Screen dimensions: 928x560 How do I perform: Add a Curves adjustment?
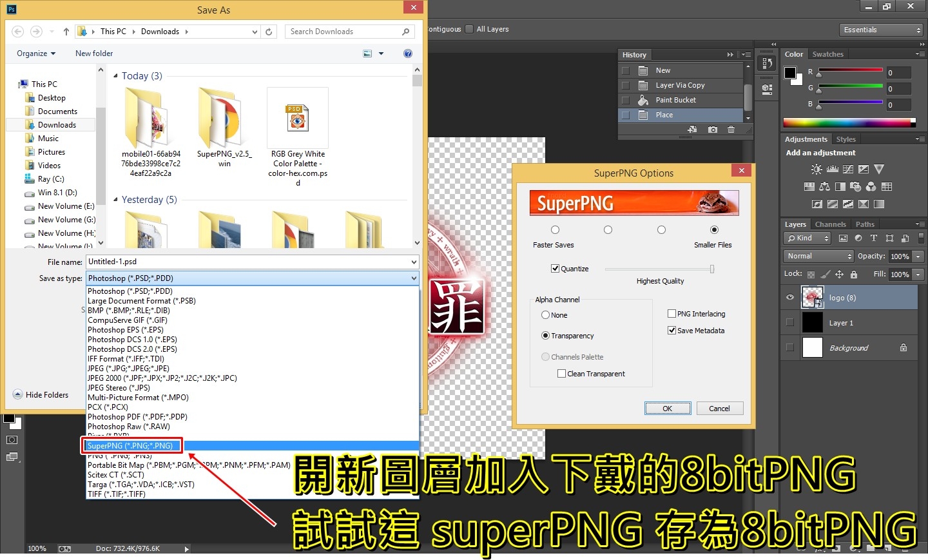pyautogui.click(x=848, y=169)
